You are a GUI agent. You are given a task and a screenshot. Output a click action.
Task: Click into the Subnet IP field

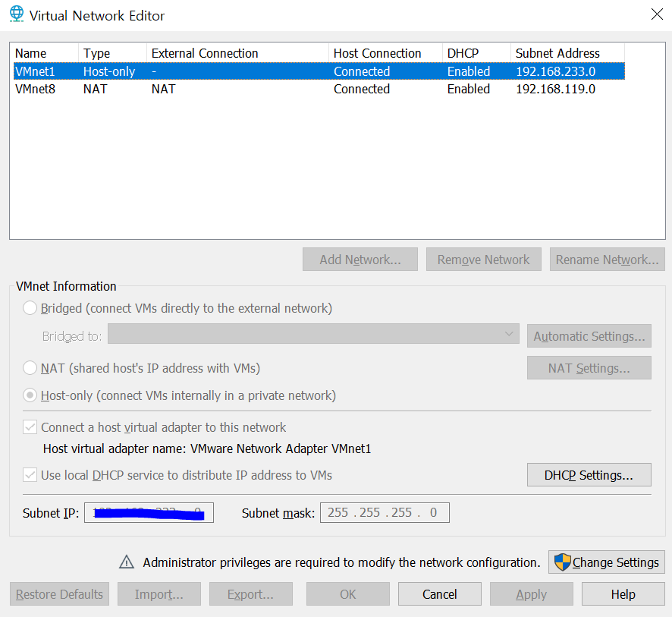tap(149, 512)
